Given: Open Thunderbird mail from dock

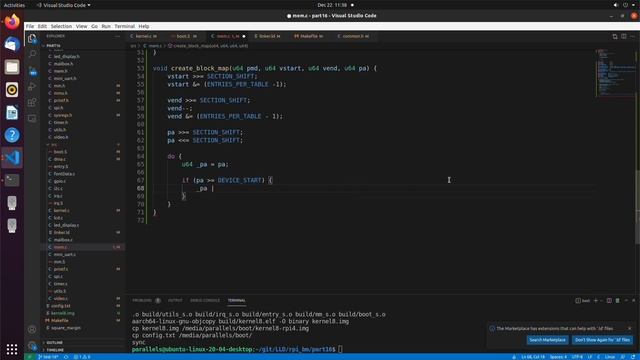Looking at the screenshot, I should (12, 44).
